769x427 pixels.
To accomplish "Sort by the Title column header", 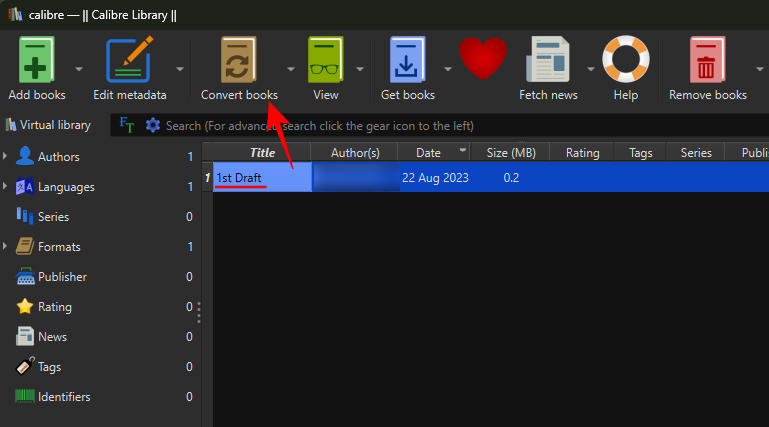I will [262, 152].
